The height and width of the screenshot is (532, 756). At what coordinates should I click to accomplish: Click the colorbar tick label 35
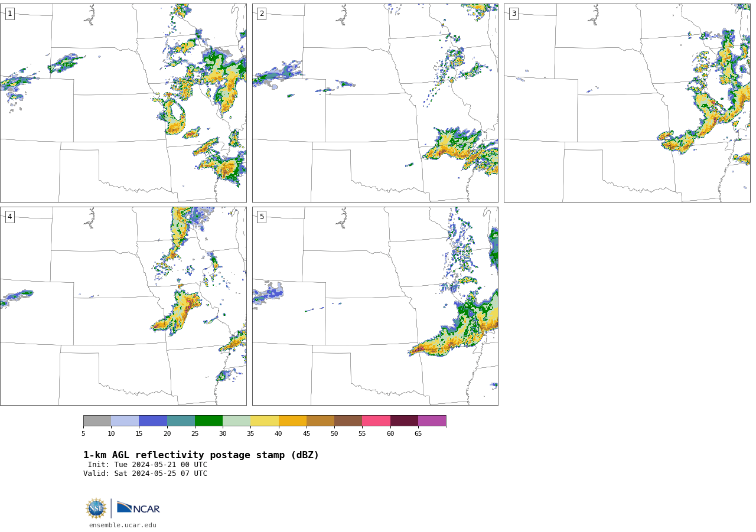250,434
